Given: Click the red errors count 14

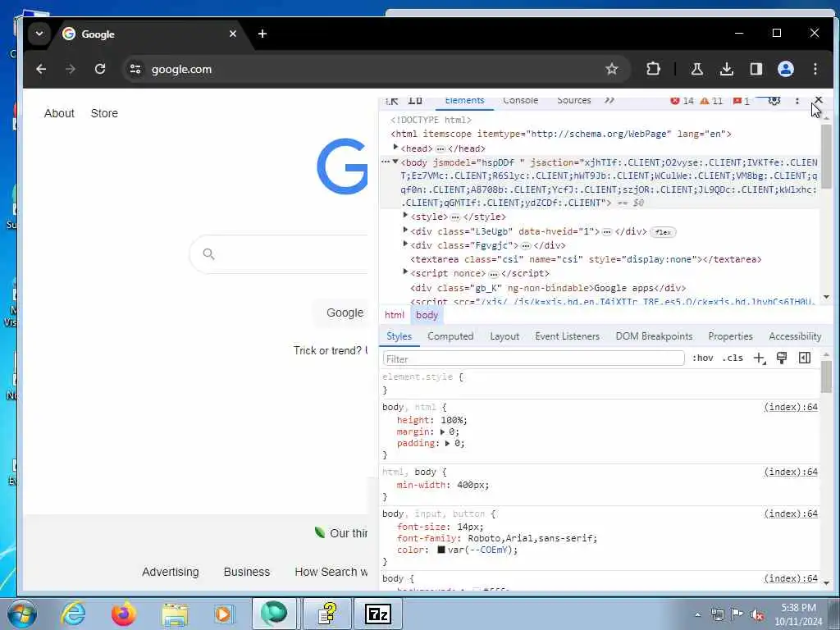Looking at the screenshot, I should click(x=682, y=101).
